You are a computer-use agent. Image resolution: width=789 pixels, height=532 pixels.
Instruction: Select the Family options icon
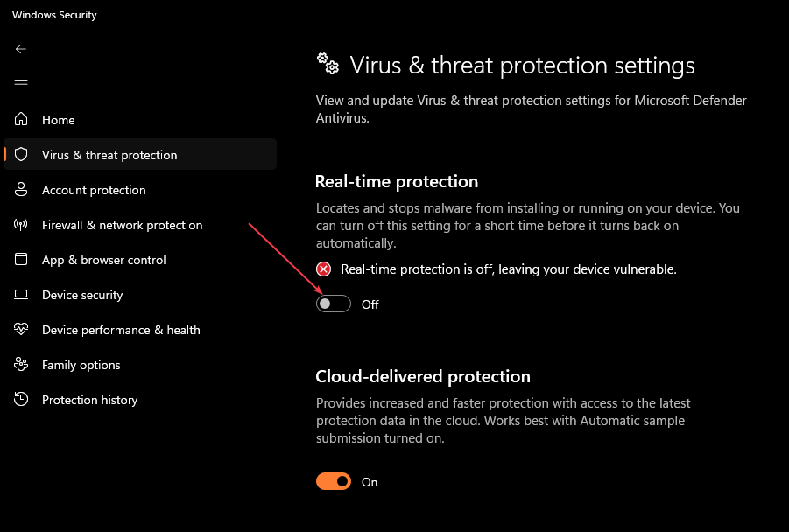(x=21, y=365)
